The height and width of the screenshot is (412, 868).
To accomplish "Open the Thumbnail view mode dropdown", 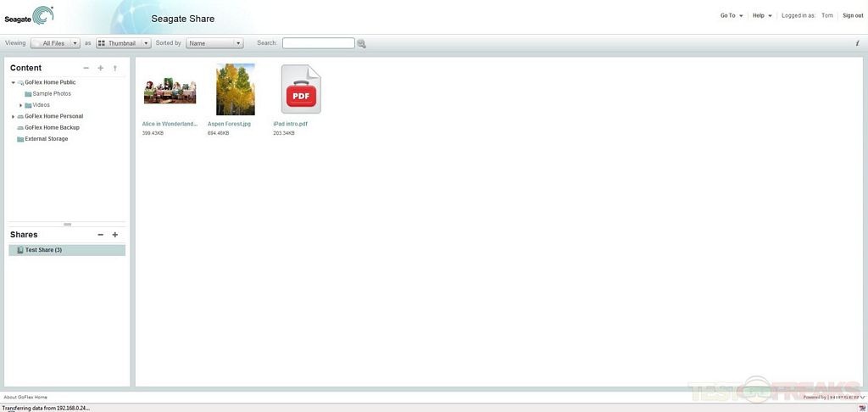I will (x=123, y=43).
